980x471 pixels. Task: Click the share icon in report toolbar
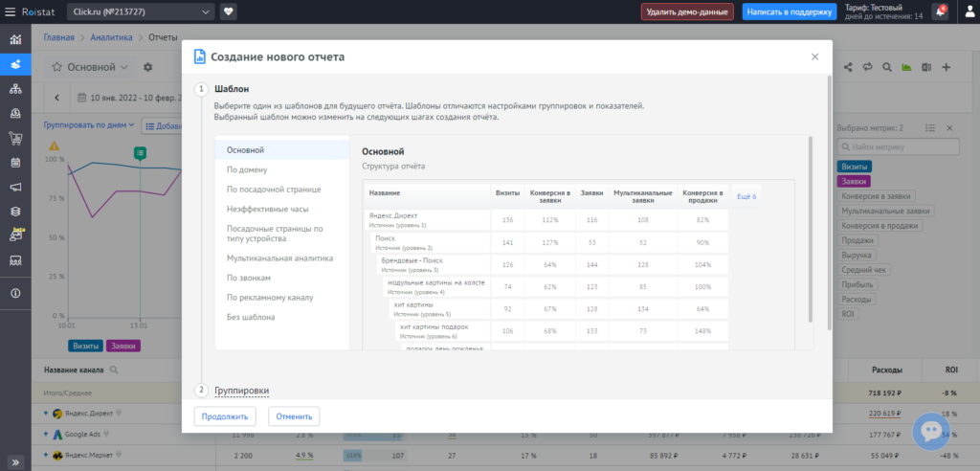[849, 68]
